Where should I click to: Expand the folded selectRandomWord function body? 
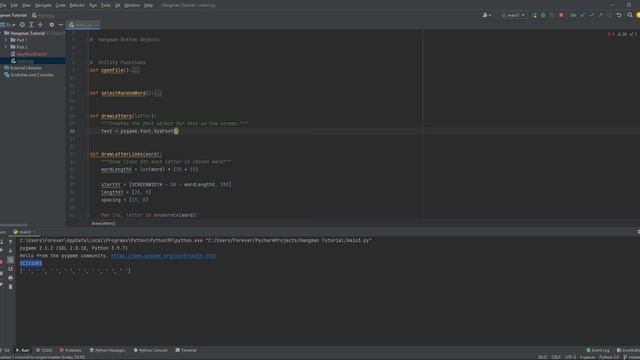[158, 93]
